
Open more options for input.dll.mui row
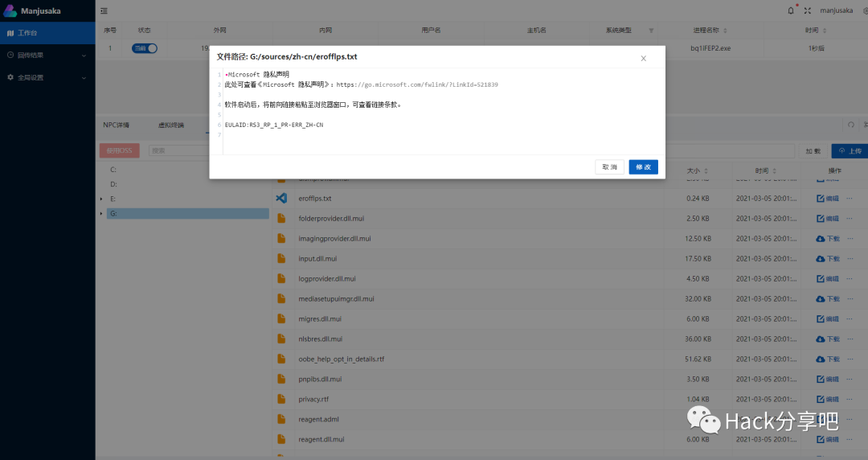[850, 258]
